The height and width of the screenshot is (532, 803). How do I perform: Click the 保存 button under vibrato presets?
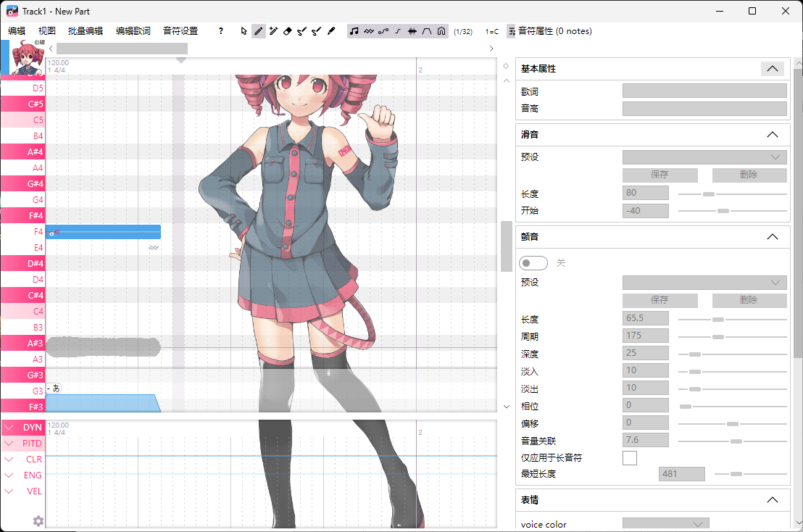[x=660, y=300]
